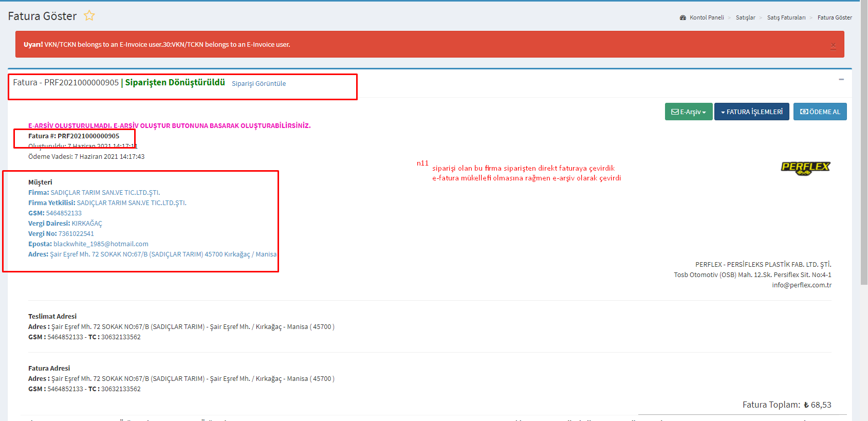The image size is (868, 421).
Task: Select the Vergi No 7361022541 value
Action: [76, 234]
